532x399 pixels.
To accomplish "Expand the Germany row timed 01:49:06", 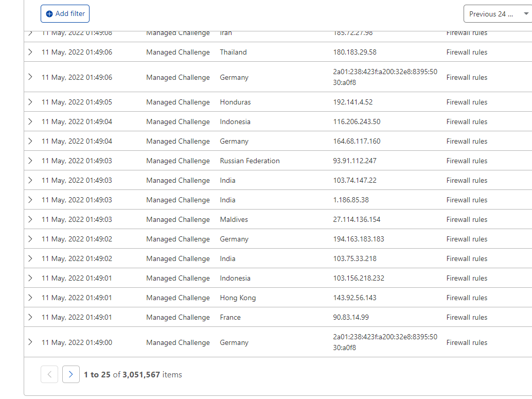I will [x=30, y=77].
